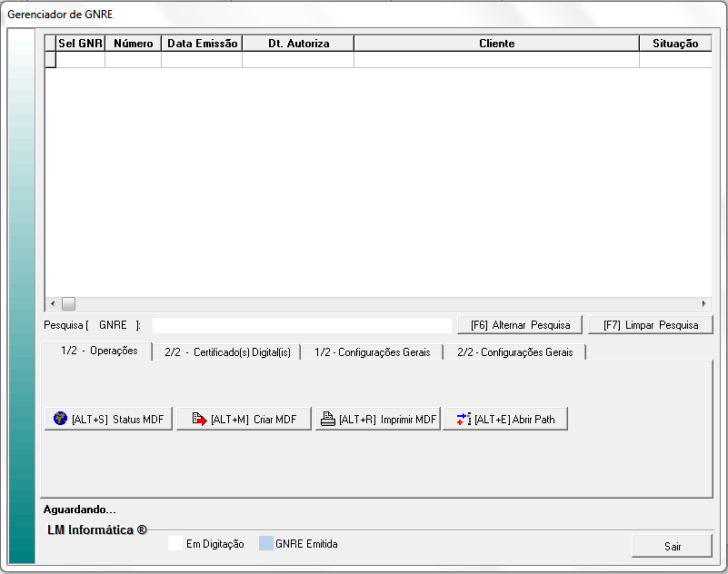The height and width of the screenshot is (574, 728).
Task: Click the horizontal scrollbar thumb
Action: (x=68, y=303)
